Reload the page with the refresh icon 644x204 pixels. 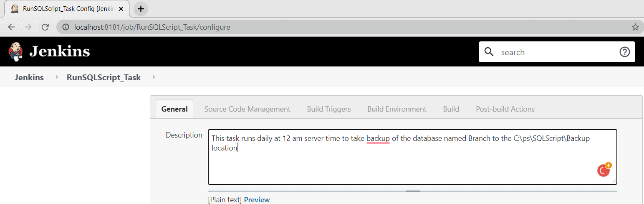(45, 27)
